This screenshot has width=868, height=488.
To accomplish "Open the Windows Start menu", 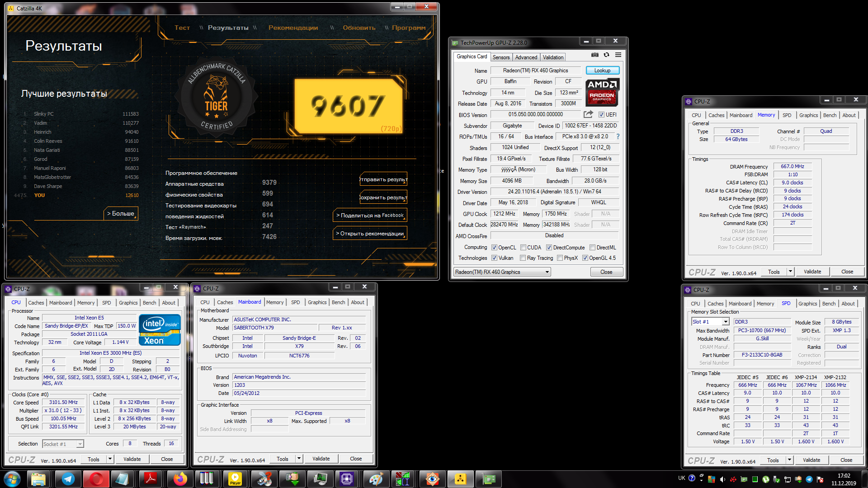I will click(12, 479).
